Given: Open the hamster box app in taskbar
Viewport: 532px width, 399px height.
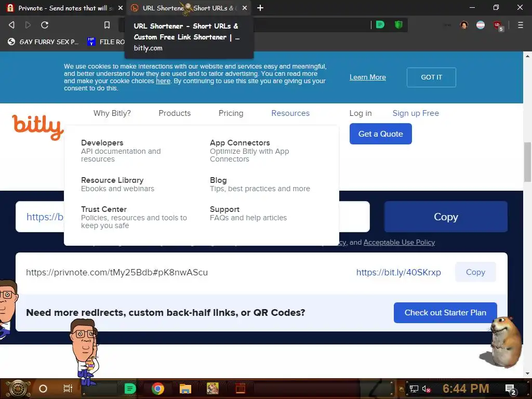Looking at the screenshot, I should coord(212,389).
